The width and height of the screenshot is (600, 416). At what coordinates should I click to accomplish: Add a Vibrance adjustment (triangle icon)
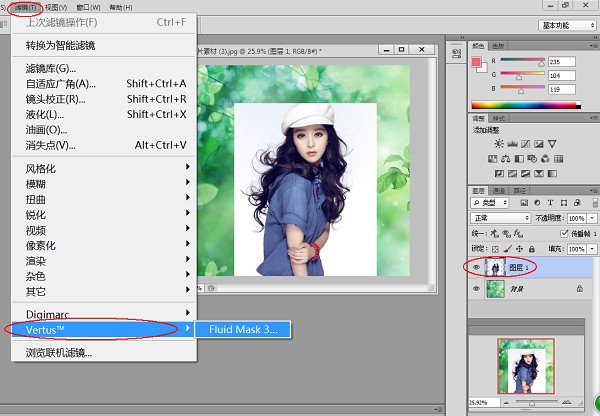tap(552, 144)
